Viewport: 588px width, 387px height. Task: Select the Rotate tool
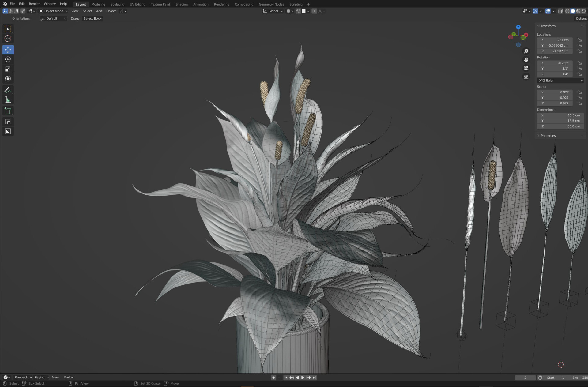[x=8, y=59]
